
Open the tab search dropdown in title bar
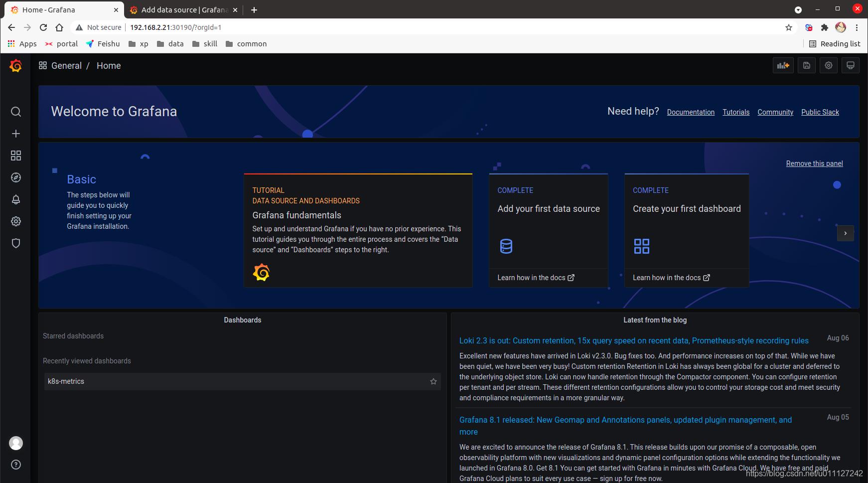tap(798, 10)
